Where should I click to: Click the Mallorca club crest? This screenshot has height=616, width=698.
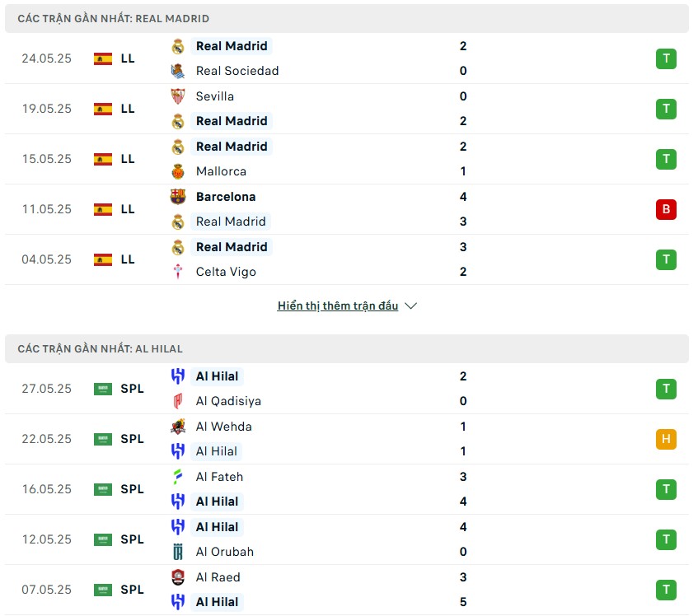pyautogui.click(x=178, y=171)
